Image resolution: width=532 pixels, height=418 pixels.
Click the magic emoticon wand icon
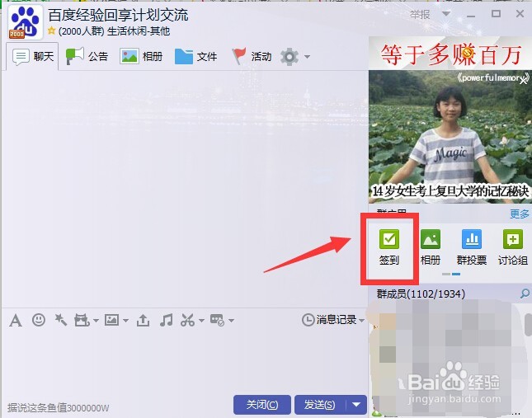click(60, 320)
